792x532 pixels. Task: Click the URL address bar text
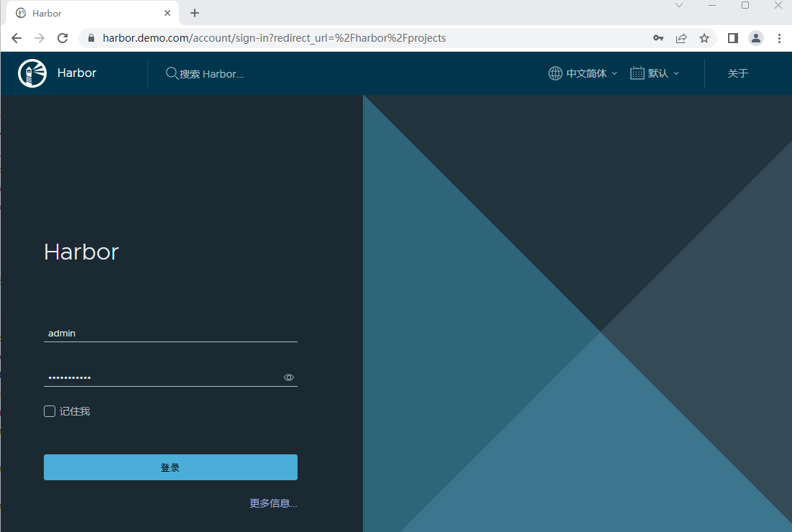274,38
